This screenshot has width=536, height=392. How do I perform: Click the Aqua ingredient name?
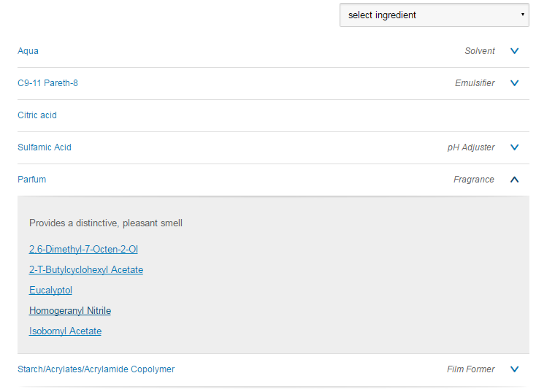point(28,51)
